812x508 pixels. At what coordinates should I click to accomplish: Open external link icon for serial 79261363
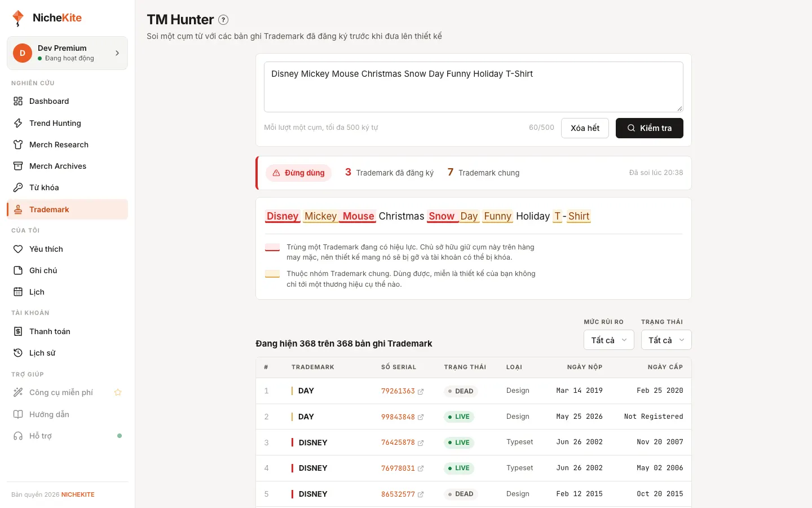point(421,391)
